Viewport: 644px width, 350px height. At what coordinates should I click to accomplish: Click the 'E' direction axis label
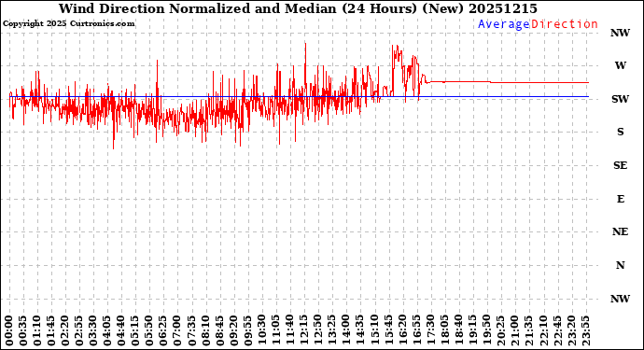[620, 199]
